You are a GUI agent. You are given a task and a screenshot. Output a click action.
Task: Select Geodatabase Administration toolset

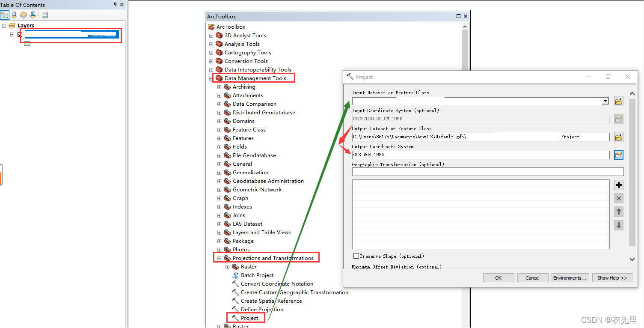click(x=268, y=181)
